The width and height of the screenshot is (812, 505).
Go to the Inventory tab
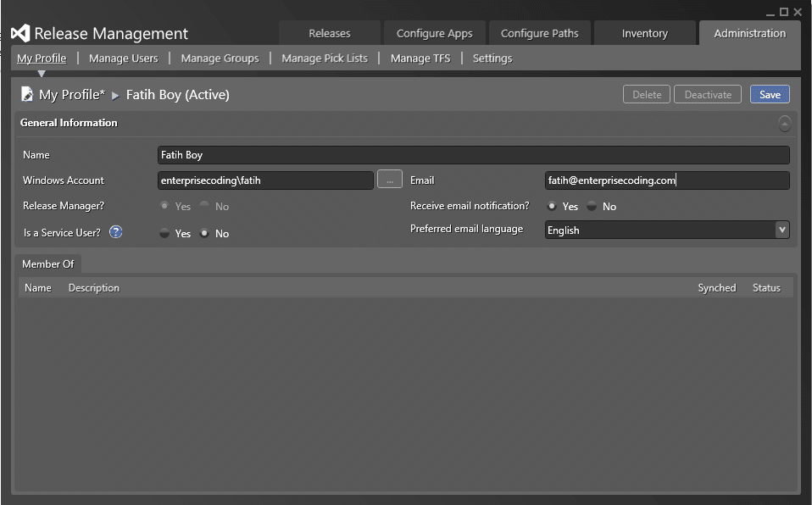tap(645, 33)
